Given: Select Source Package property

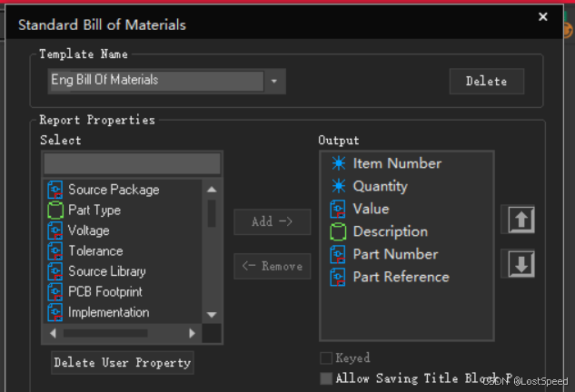Looking at the screenshot, I should point(113,190).
